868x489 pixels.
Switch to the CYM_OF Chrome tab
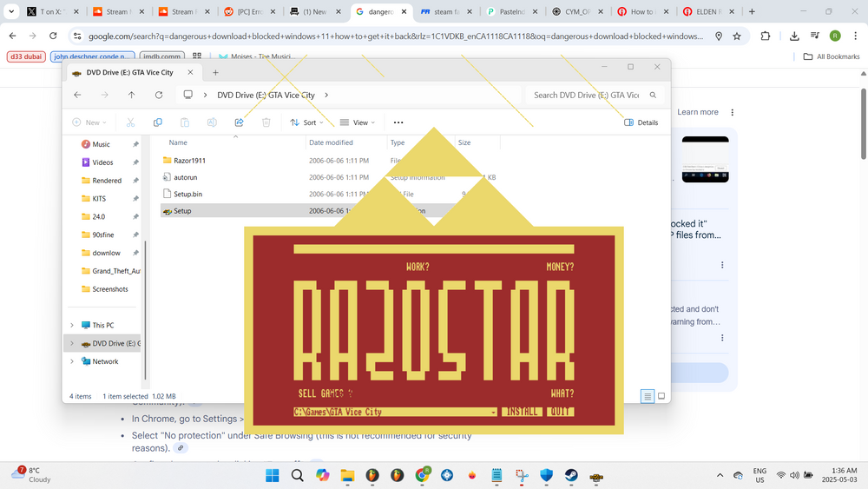coord(577,11)
